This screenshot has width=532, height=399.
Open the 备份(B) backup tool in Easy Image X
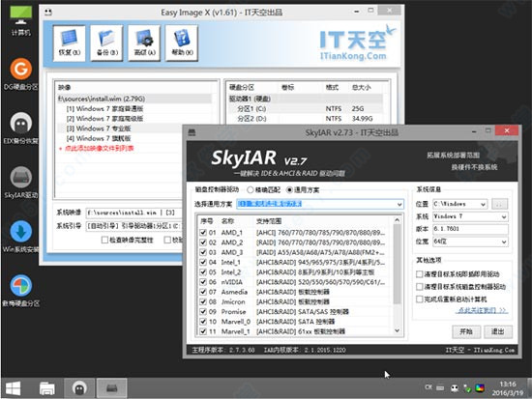[x=106, y=43]
